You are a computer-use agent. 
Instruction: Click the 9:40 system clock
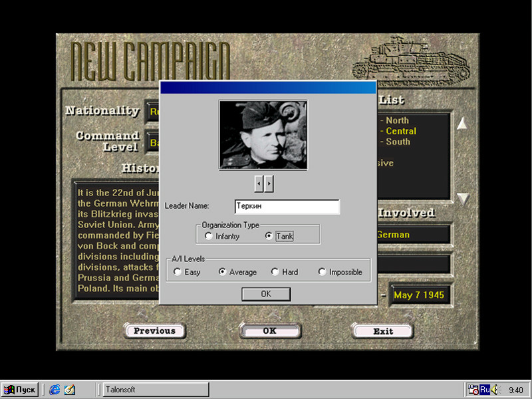(516, 390)
